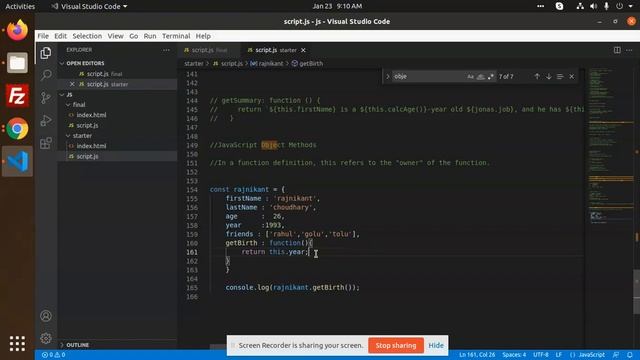Click Ln 161, Col 26 in status bar
The height and width of the screenshot is (360, 640).
[x=477, y=355]
